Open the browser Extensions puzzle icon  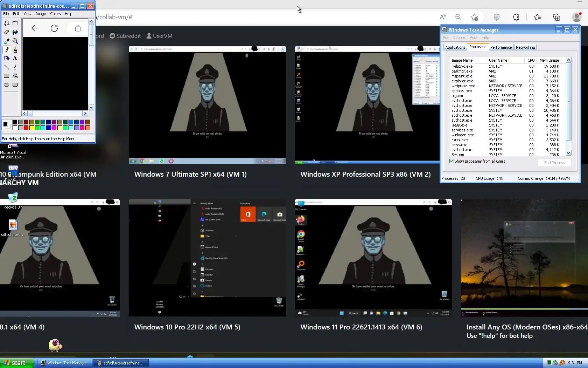[516, 17]
